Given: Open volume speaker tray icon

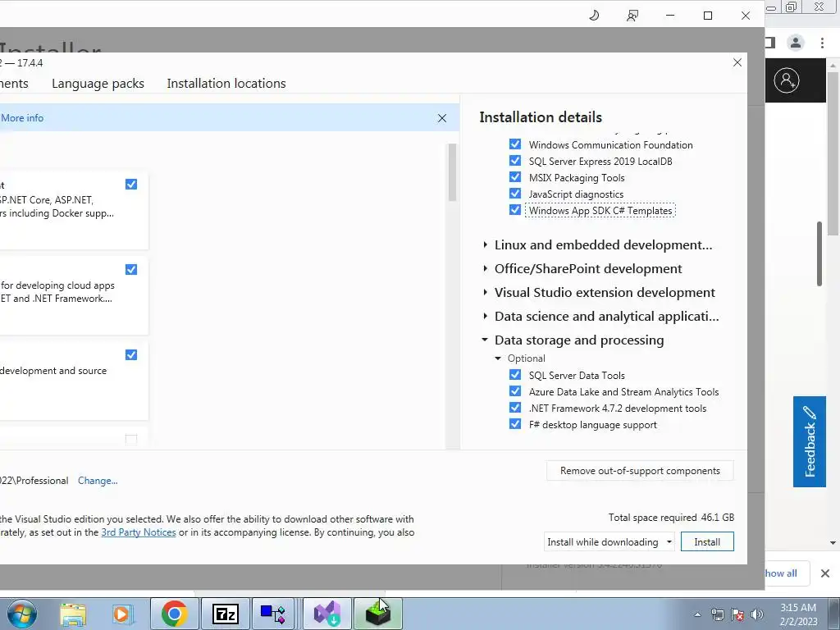Looking at the screenshot, I should [x=757, y=614].
